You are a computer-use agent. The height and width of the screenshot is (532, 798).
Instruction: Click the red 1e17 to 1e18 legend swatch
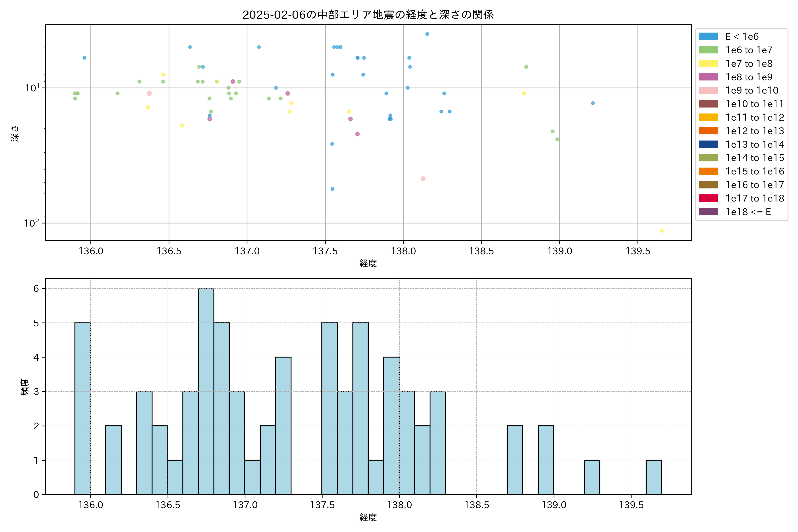click(x=708, y=198)
